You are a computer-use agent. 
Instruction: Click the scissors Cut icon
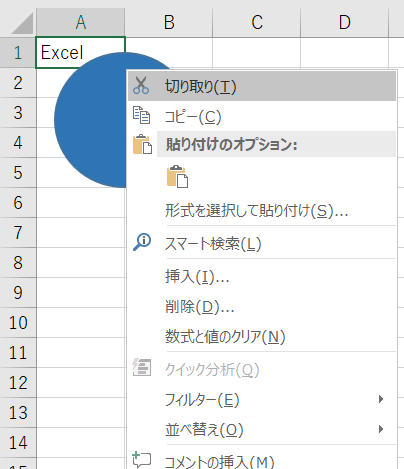point(141,85)
